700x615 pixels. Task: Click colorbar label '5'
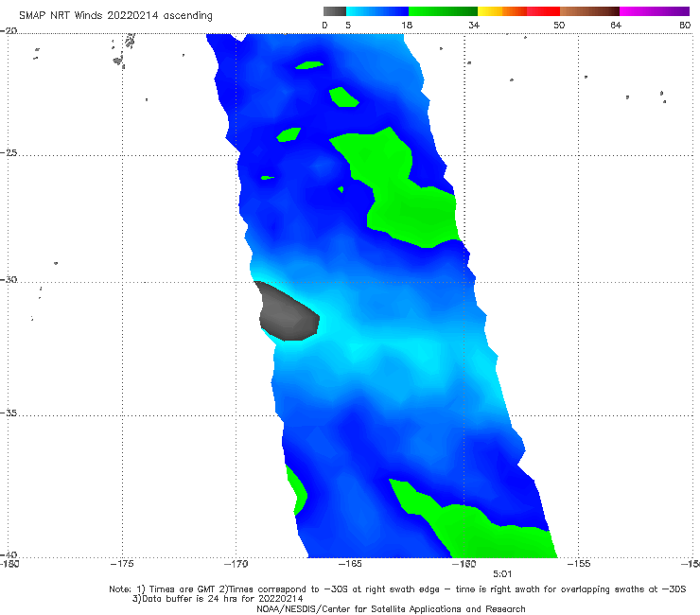point(348,26)
